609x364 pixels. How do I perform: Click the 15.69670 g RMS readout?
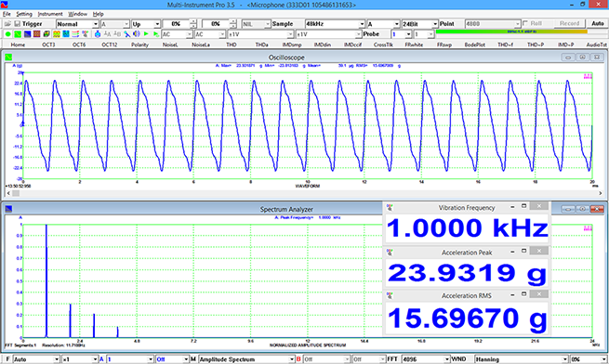pyautogui.click(x=468, y=318)
